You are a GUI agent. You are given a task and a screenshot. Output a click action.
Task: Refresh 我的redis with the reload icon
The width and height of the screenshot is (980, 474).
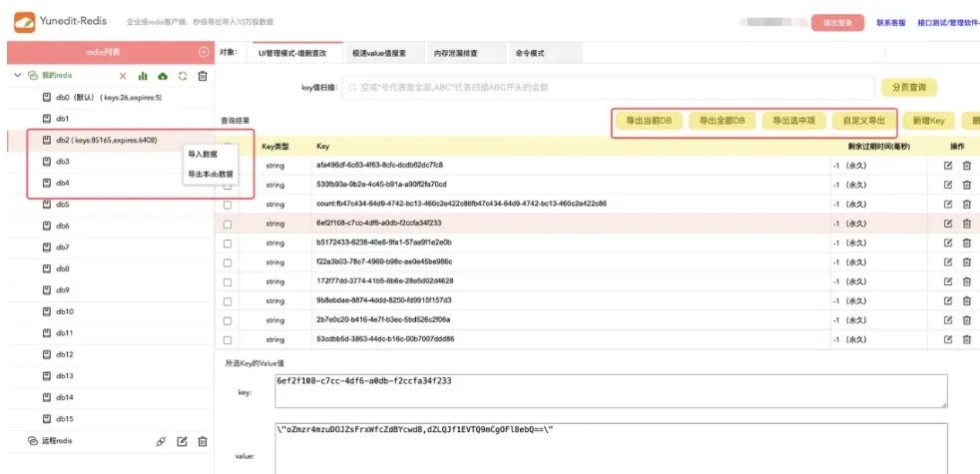coord(183,76)
